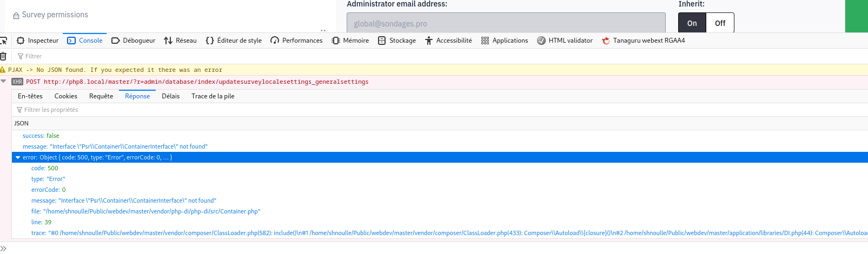Open Tanaguru webext RGAA4 panel
This screenshot has width=868, height=254.
click(x=643, y=41)
